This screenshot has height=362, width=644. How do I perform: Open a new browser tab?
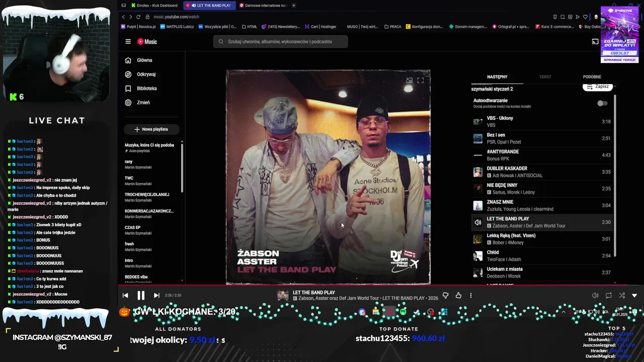point(294,6)
